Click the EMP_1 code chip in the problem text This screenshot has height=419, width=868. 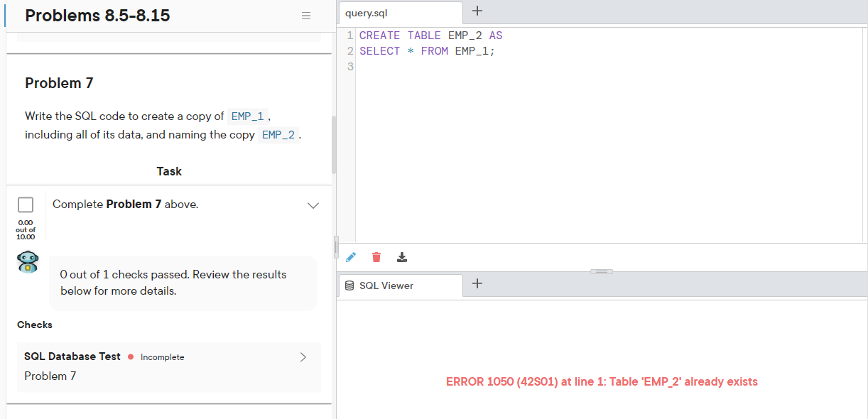pyautogui.click(x=246, y=115)
